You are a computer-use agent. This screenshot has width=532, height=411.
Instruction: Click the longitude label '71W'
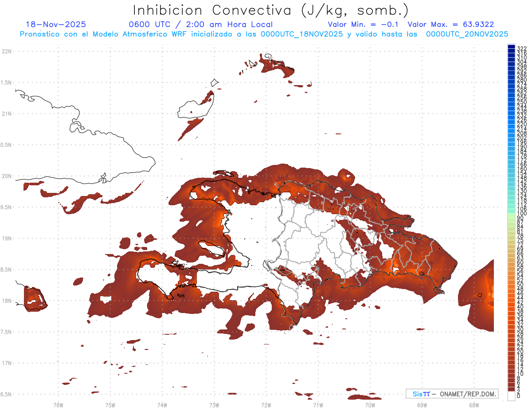(318, 405)
